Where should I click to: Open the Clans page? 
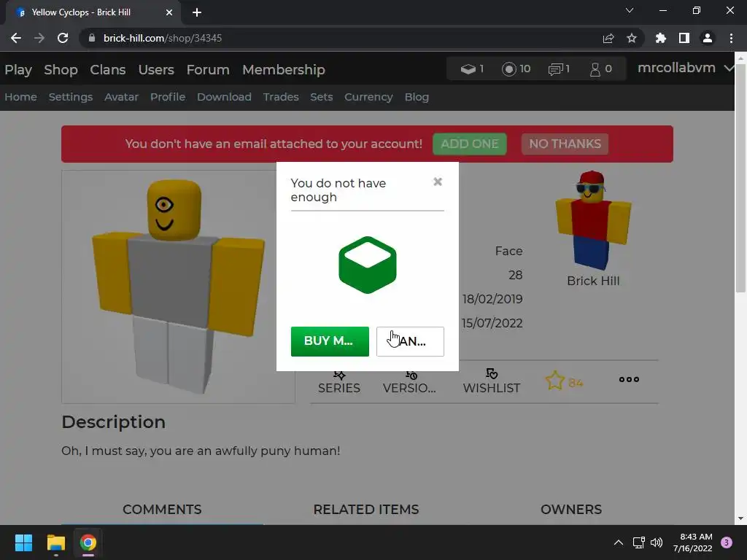pos(108,69)
